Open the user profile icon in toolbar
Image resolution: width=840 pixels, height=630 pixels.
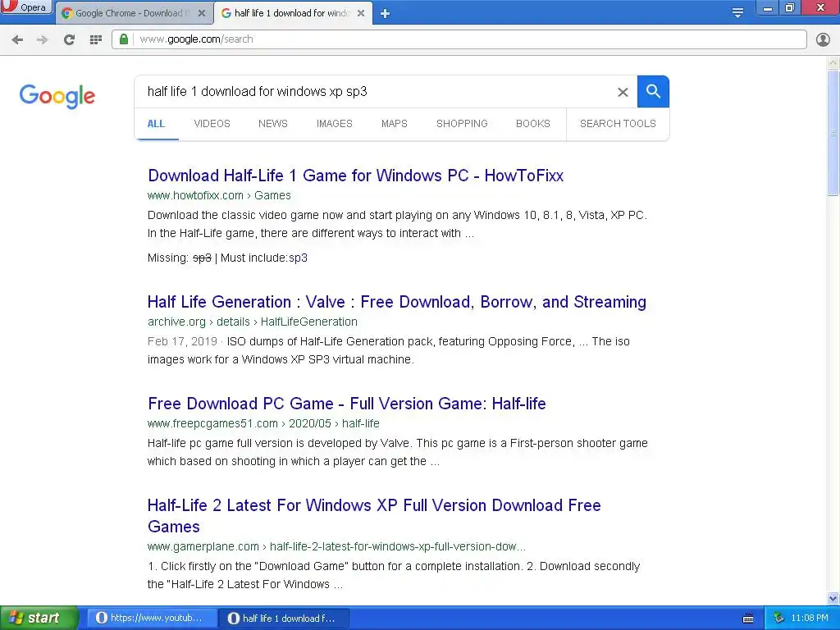pyautogui.click(x=823, y=39)
